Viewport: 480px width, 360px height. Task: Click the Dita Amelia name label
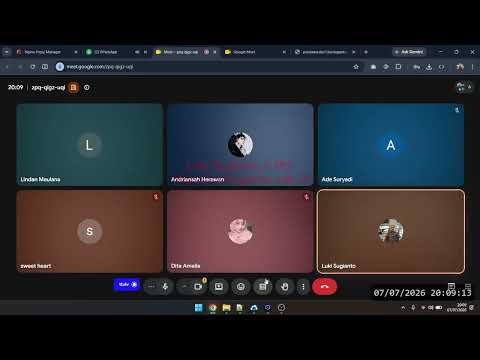186,266
